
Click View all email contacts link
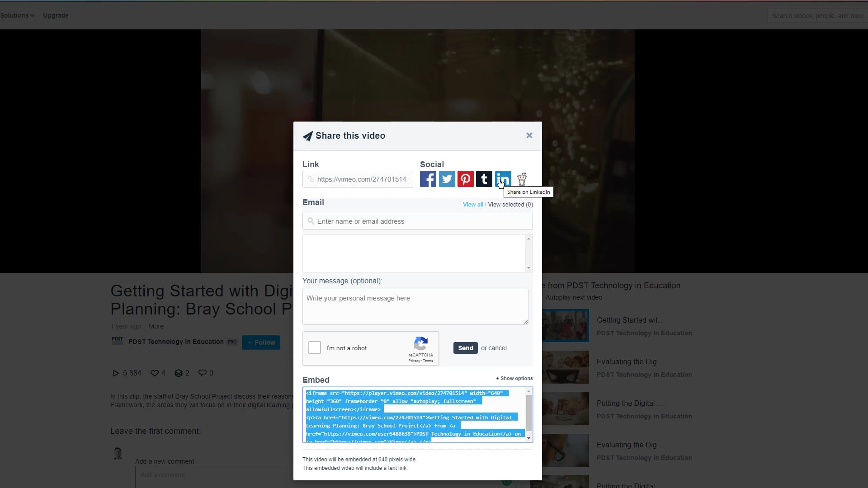tap(472, 205)
